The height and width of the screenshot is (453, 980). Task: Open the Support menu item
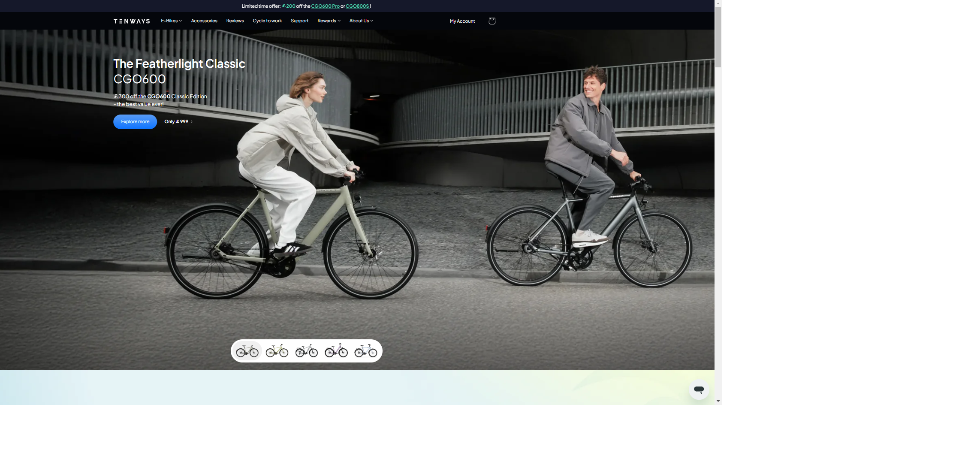click(x=299, y=21)
